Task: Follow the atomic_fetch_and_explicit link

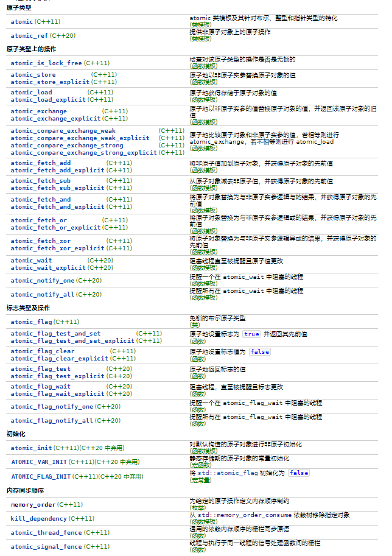Action: 57,206
